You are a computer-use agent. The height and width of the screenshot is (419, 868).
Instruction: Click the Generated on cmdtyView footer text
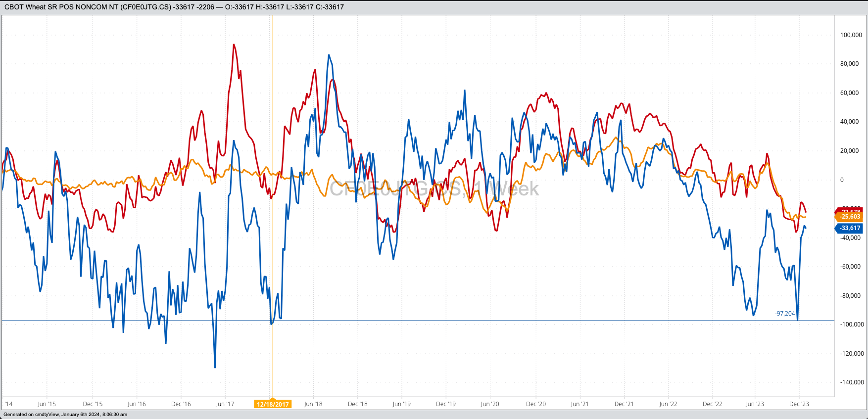[x=65, y=415]
